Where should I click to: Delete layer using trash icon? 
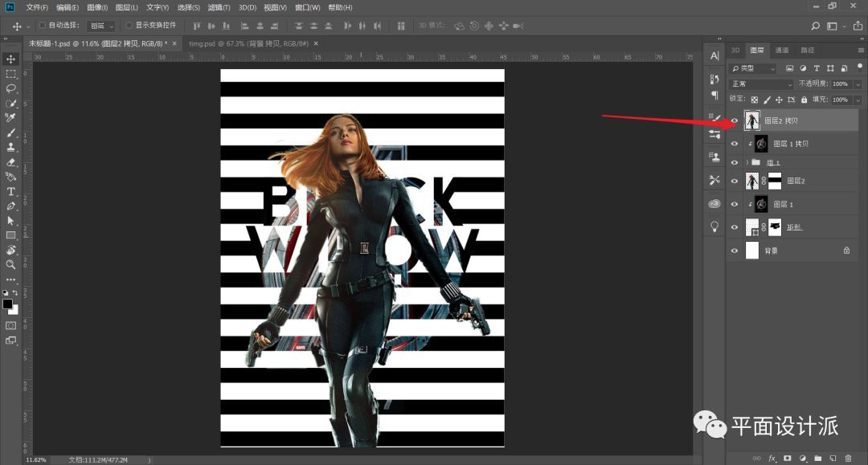(848, 458)
